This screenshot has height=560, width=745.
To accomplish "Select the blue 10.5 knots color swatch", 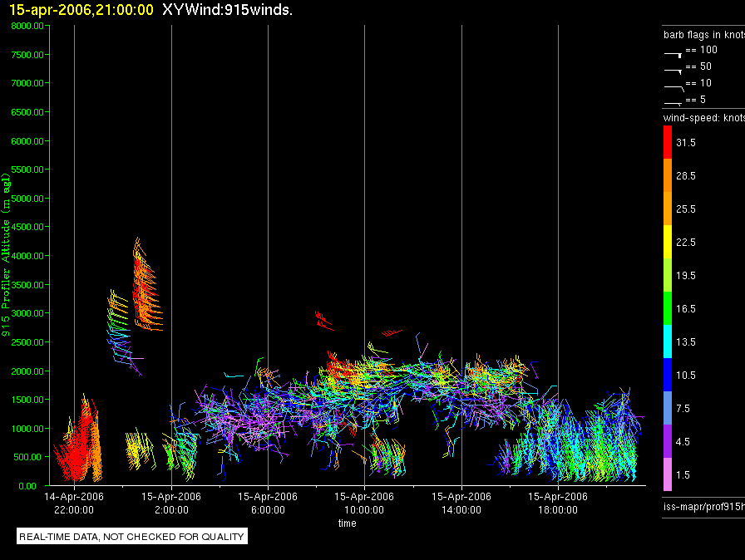I will (x=668, y=375).
